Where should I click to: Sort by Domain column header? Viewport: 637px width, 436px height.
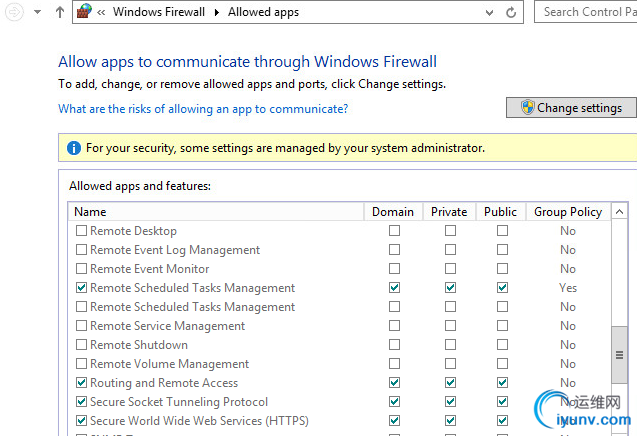pyautogui.click(x=393, y=212)
